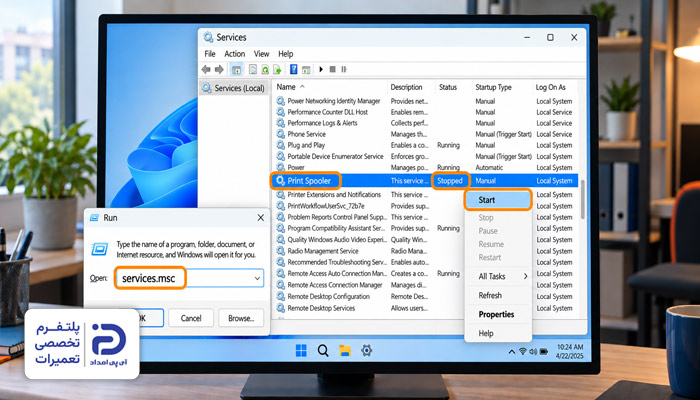
Task: Click the stop service square icon
Action: [333, 69]
